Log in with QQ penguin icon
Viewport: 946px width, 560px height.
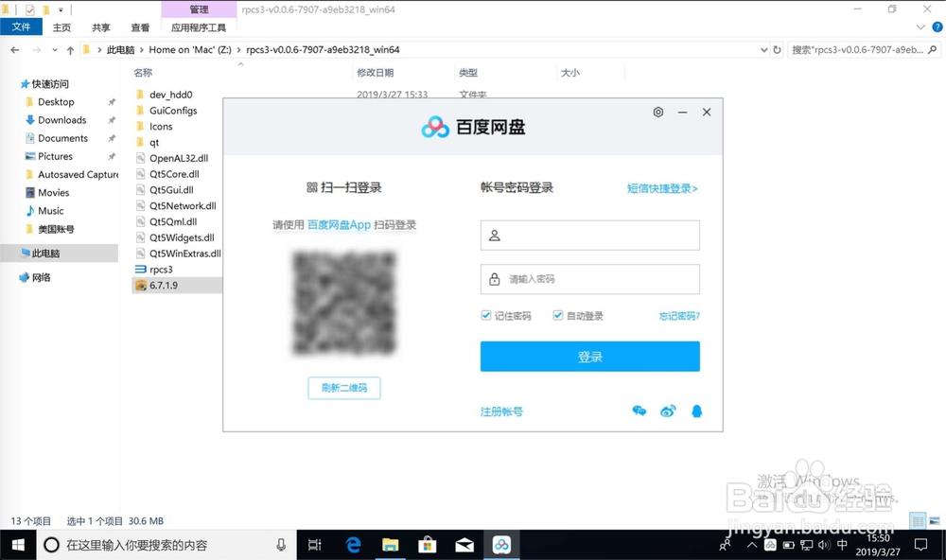pos(697,411)
